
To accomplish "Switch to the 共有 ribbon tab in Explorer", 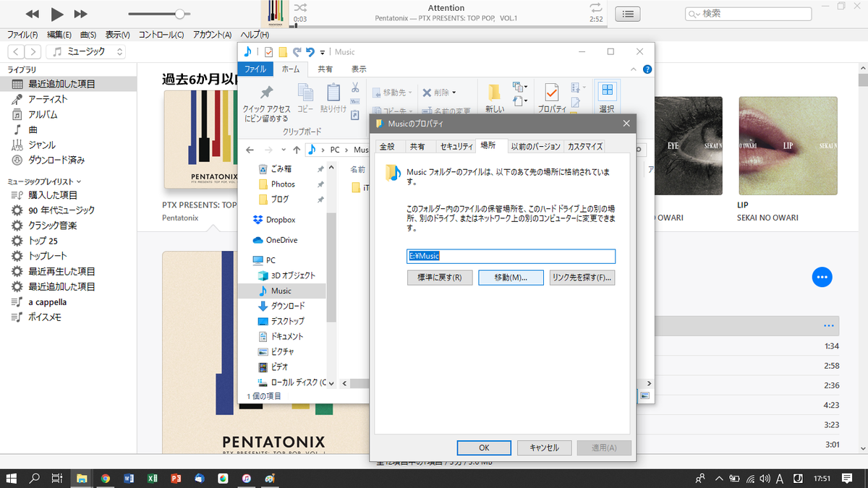I will click(x=325, y=69).
